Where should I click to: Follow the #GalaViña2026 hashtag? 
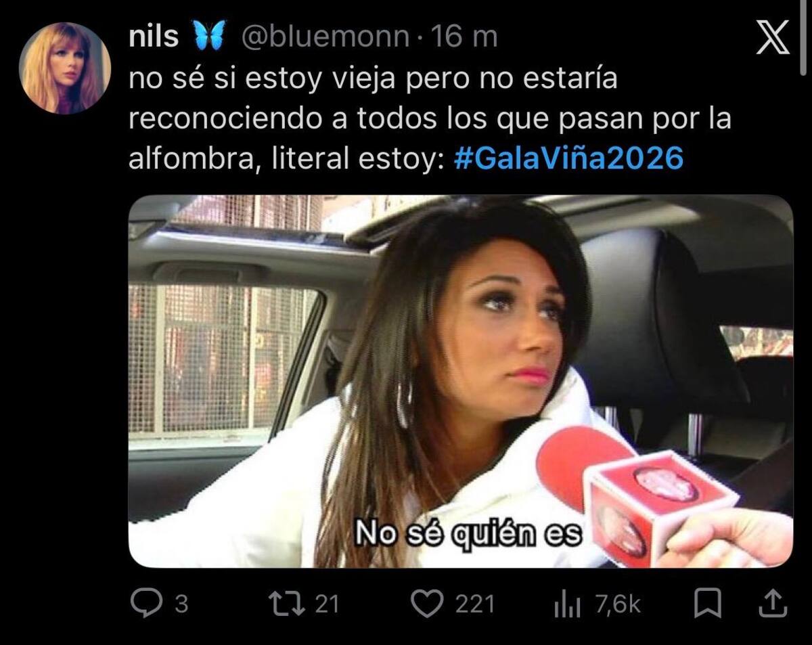click(x=568, y=158)
